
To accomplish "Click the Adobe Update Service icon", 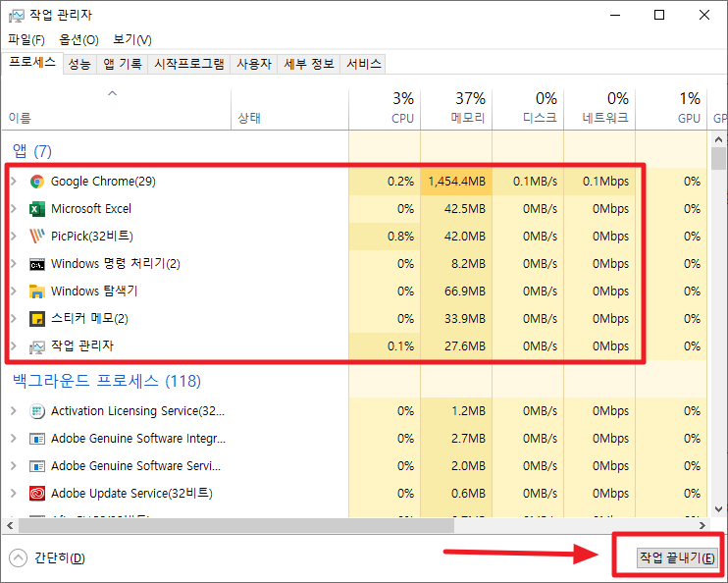I will click(x=37, y=494).
